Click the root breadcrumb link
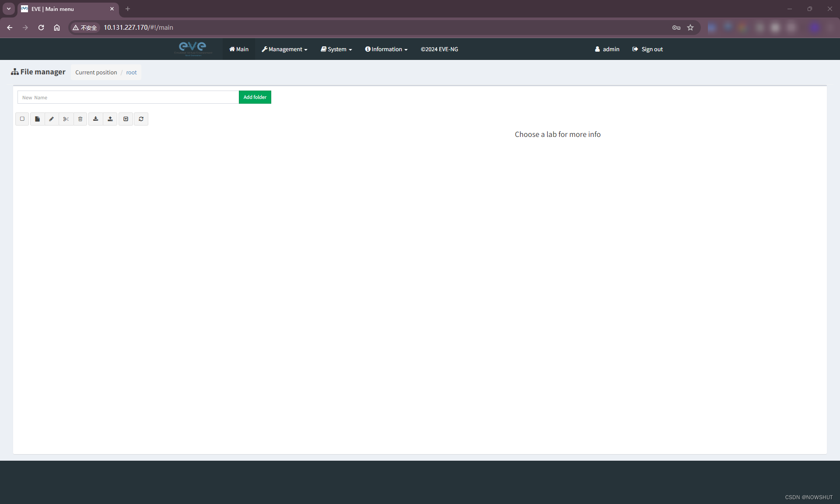This screenshot has height=504, width=840. (x=131, y=73)
